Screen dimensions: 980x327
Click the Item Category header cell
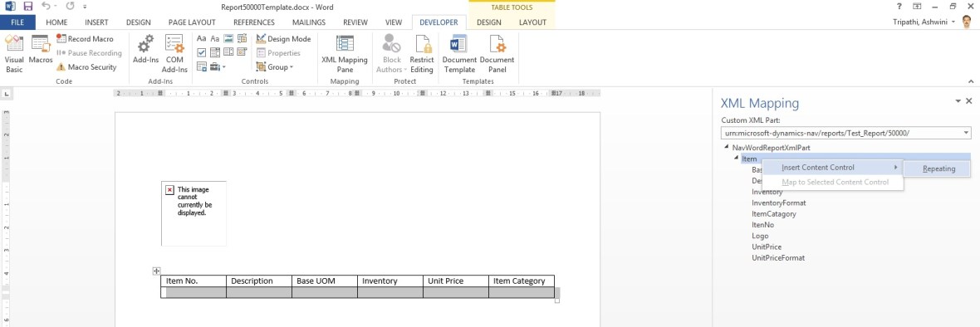[522, 281]
